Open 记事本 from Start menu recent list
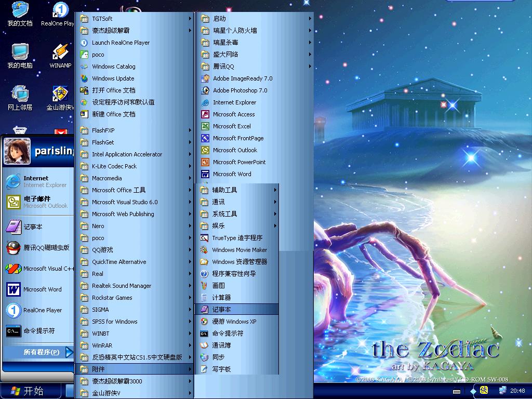Viewport: 532px width, 399px height. coord(38,227)
